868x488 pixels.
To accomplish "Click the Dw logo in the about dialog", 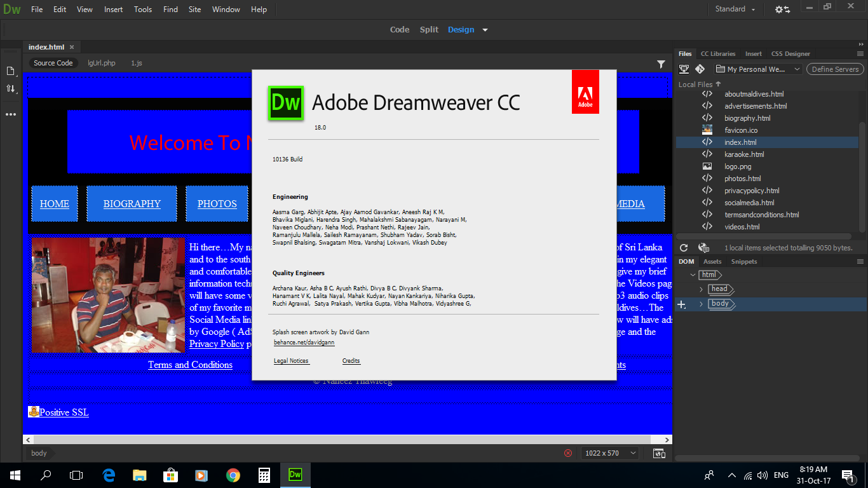I will (x=286, y=102).
